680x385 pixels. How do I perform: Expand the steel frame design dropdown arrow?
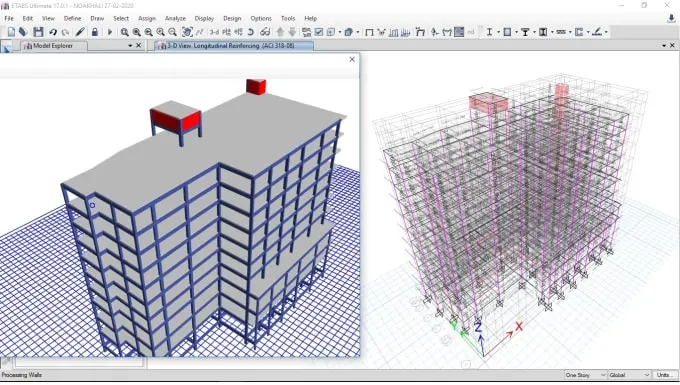pyautogui.click(x=498, y=32)
